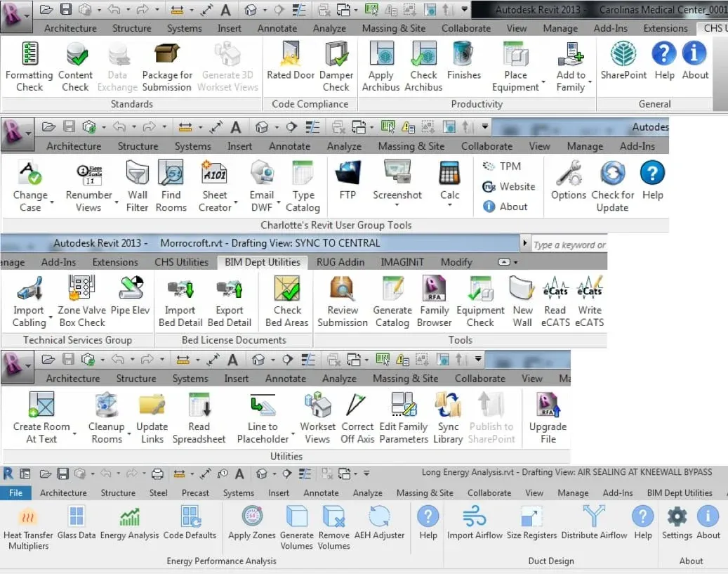Expand the Line to Placeholder dropdown
The image size is (728, 574).
[293, 434]
